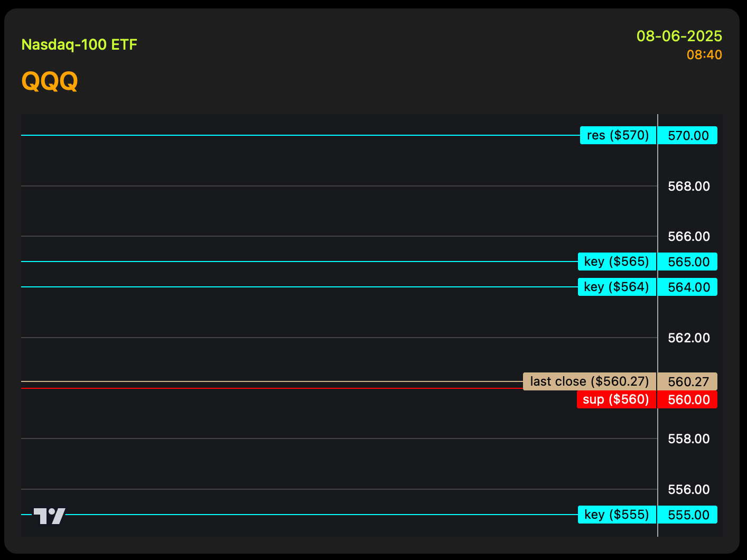The width and height of the screenshot is (747, 560).
Task: Click the 568.00 axis price value
Action: pyautogui.click(x=688, y=186)
